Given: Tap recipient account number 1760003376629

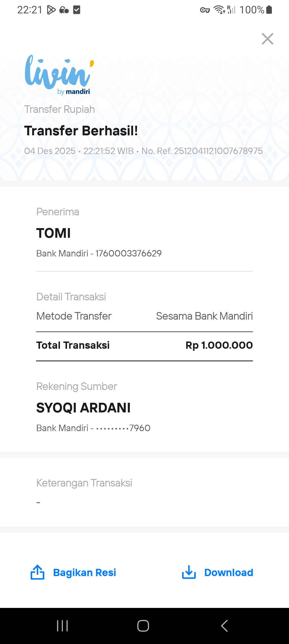Looking at the screenshot, I should pyautogui.click(x=128, y=253).
